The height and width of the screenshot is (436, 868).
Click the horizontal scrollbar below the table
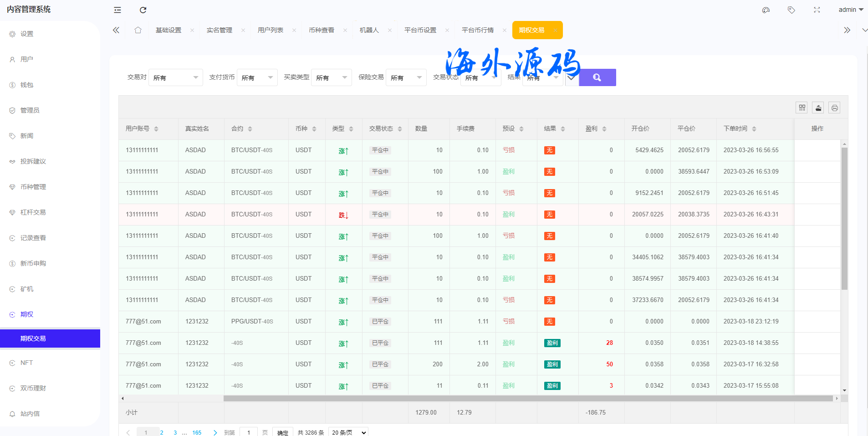527,399
